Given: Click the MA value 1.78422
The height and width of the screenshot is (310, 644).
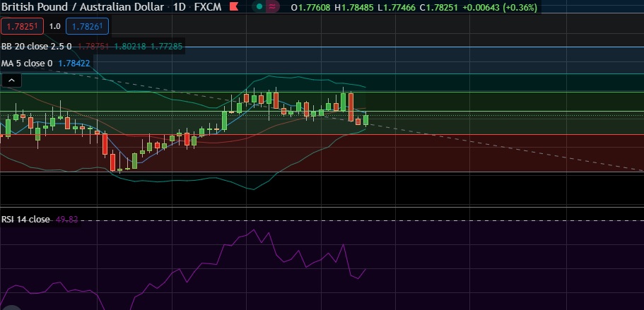Looking at the screenshot, I should 74,63.
